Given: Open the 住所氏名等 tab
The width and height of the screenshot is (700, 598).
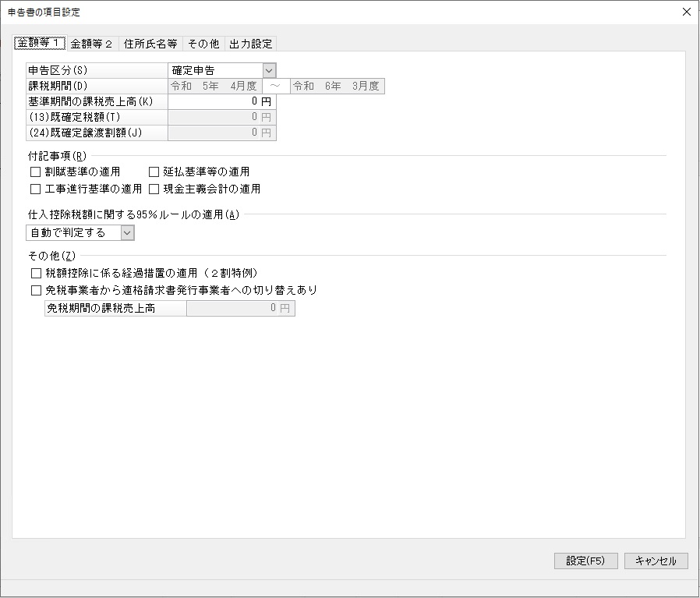Looking at the screenshot, I should pyautogui.click(x=150, y=44).
